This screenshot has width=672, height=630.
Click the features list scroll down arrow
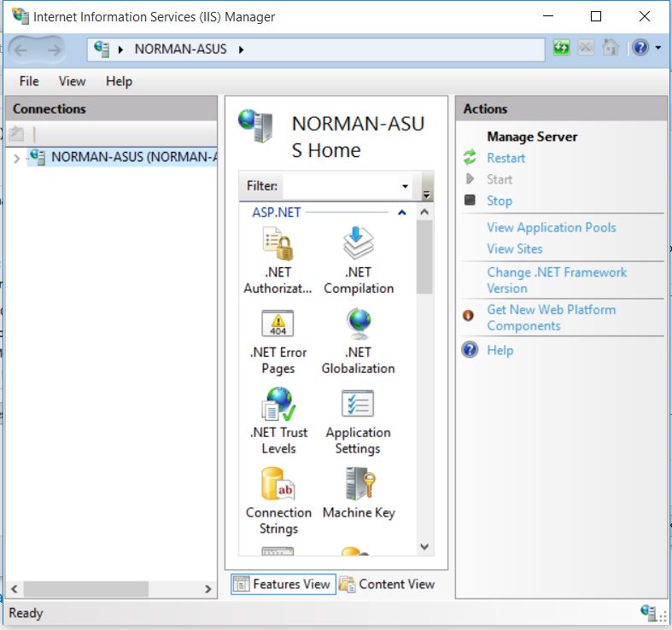pos(424,546)
